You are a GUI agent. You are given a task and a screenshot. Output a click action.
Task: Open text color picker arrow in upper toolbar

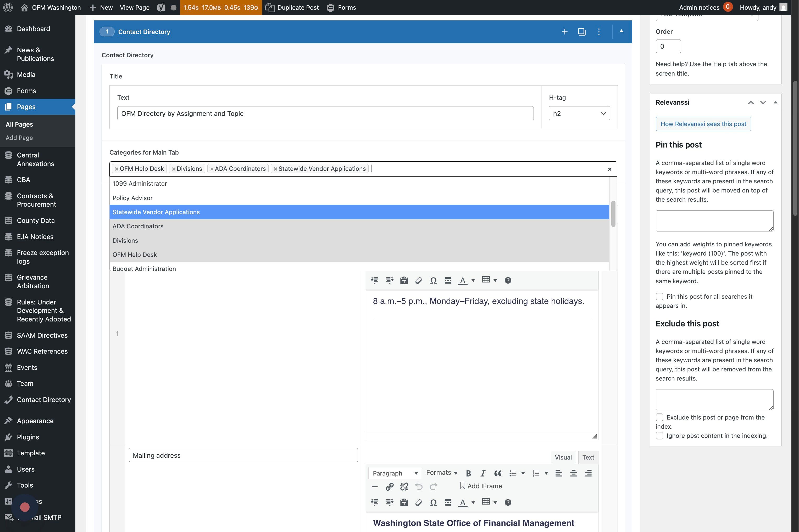pyautogui.click(x=473, y=280)
